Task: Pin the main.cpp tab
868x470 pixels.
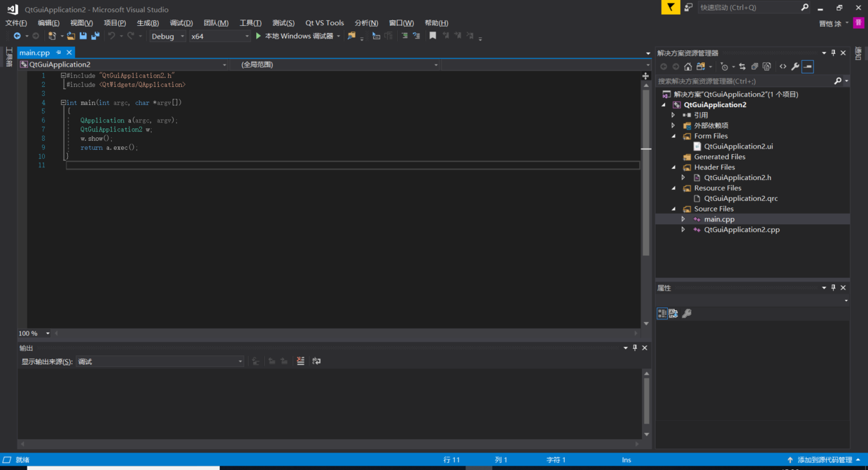Action: point(59,53)
